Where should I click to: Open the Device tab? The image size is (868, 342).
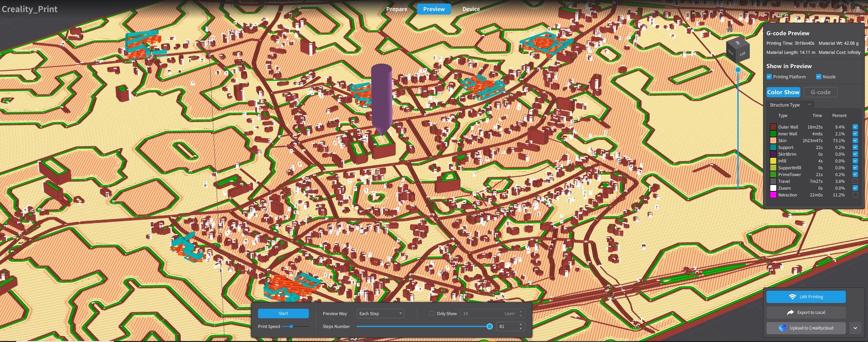click(471, 9)
